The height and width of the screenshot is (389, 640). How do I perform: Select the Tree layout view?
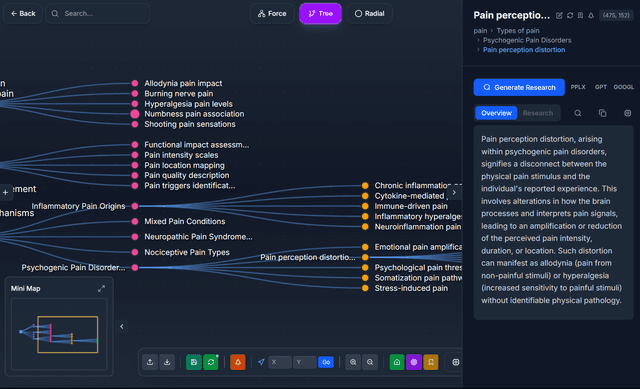click(x=320, y=13)
